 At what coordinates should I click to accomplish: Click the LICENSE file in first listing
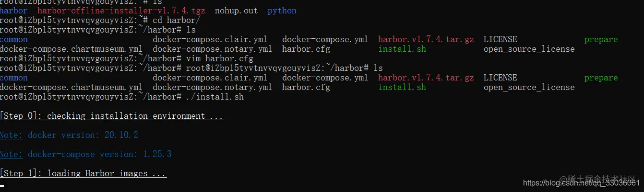tap(500, 39)
